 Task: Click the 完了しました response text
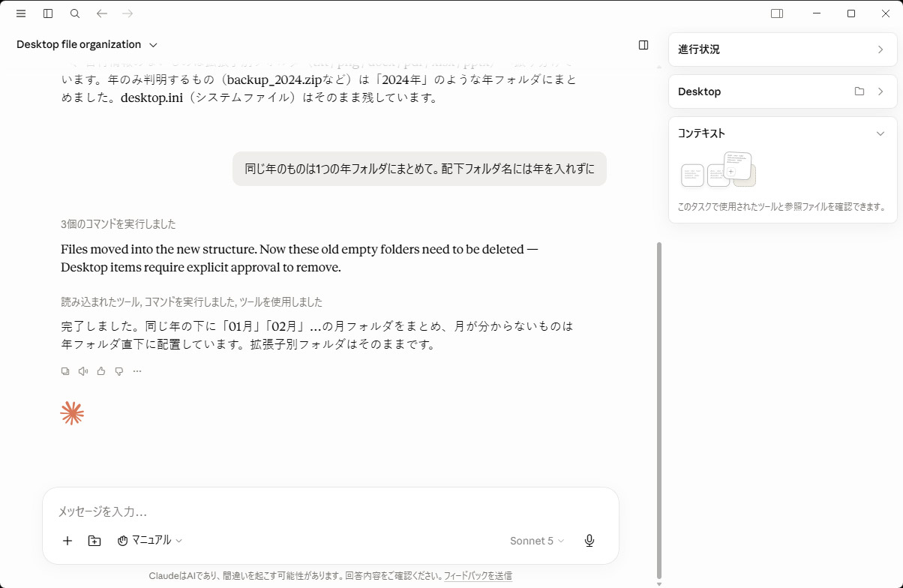pos(316,335)
